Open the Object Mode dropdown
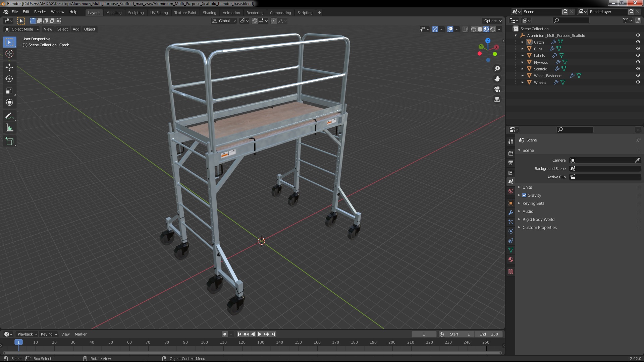Screen dimensions: 644x362 pyautogui.click(x=22, y=29)
